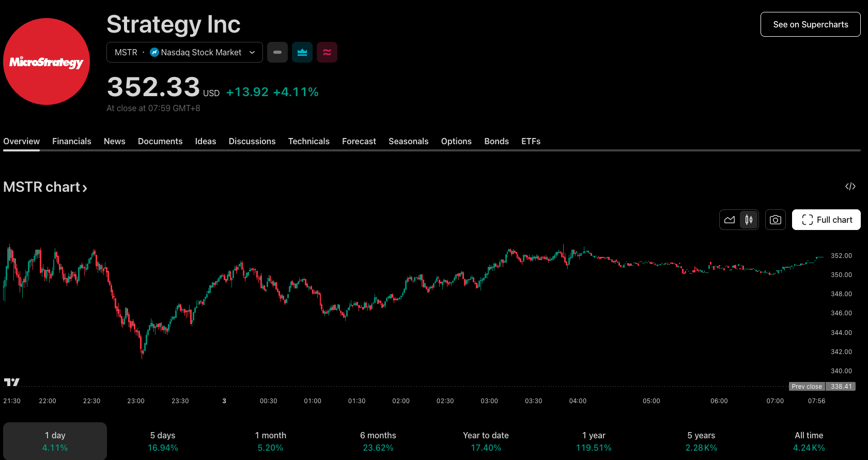Open the embed code icon
Viewport: 868px width, 460px height.
850,187
